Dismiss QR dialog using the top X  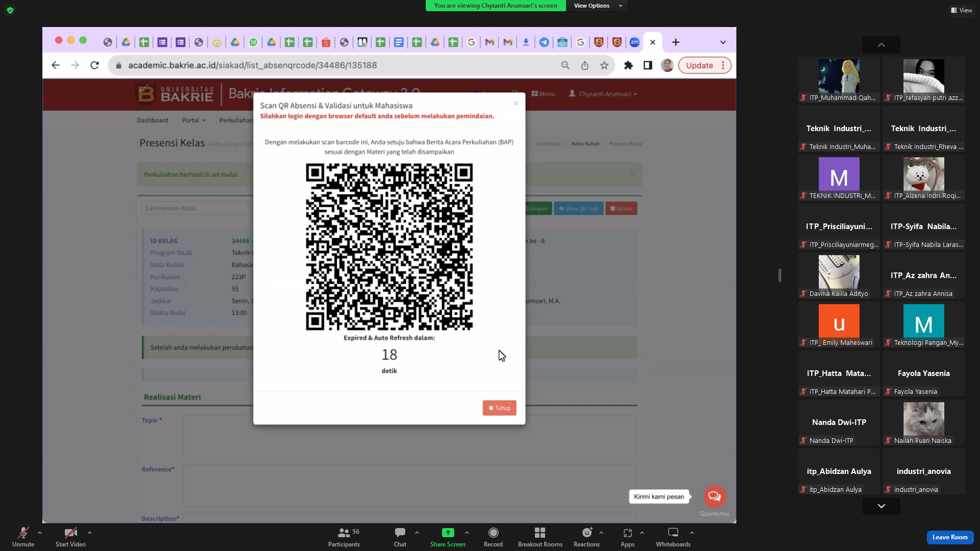(516, 103)
